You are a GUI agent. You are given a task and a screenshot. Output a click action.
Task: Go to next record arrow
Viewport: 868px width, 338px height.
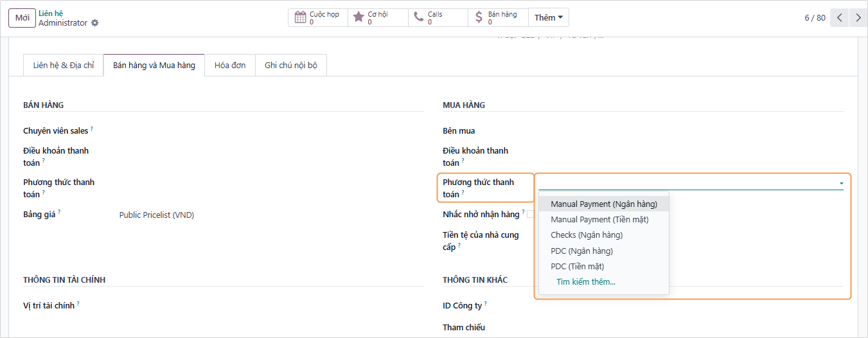coord(858,18)
